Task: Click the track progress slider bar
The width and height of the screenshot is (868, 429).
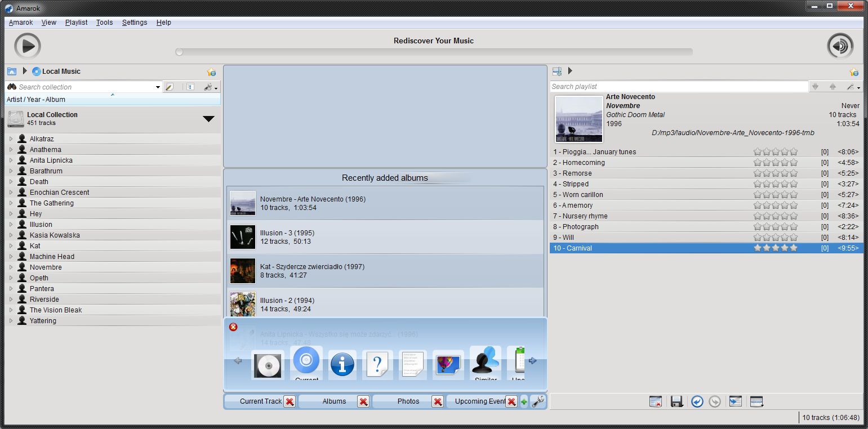Action: 434,52
